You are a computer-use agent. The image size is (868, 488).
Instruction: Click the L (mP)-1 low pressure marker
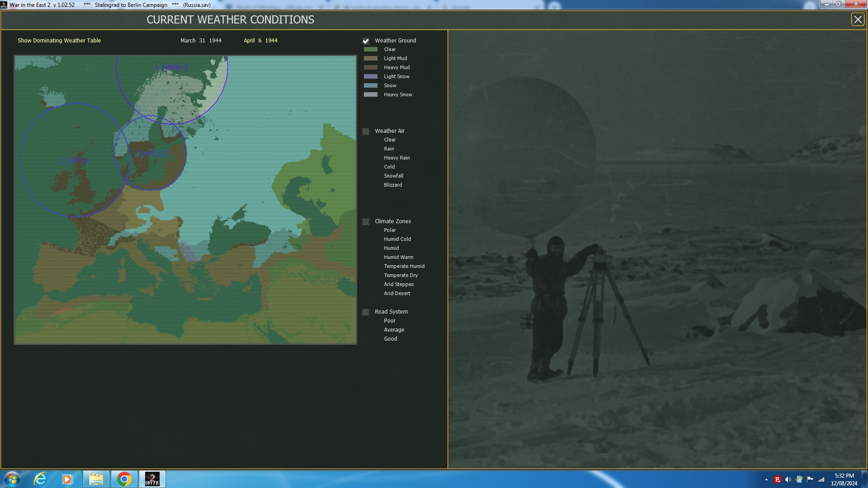tap(75, 161)
